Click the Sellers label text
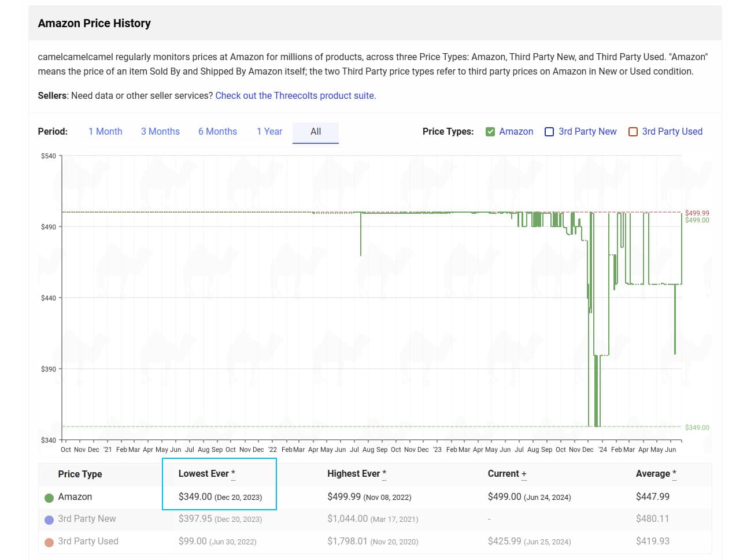Viewport: 747px width, 560px height. (53, 96)
